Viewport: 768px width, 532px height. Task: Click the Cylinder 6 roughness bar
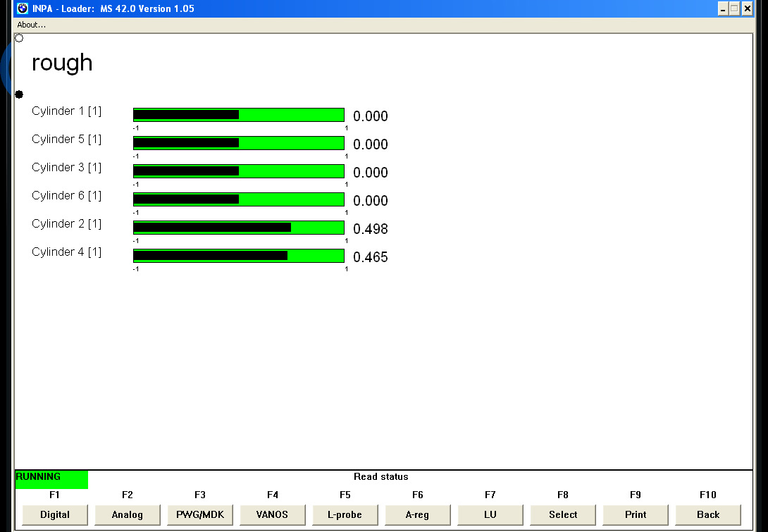coord(239,199)
